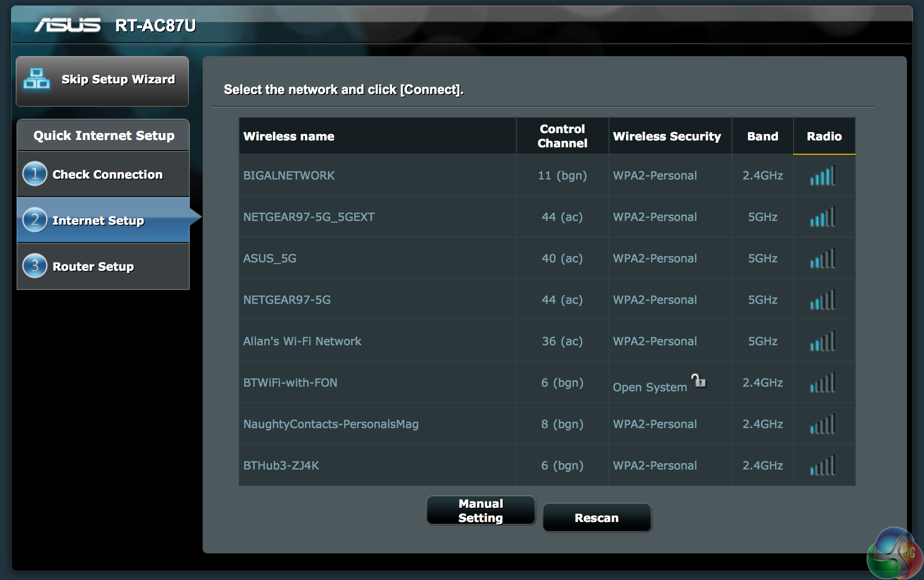Click the open padlock icon beside Open System
Screen dimensions: 924x580
[698, 381]
